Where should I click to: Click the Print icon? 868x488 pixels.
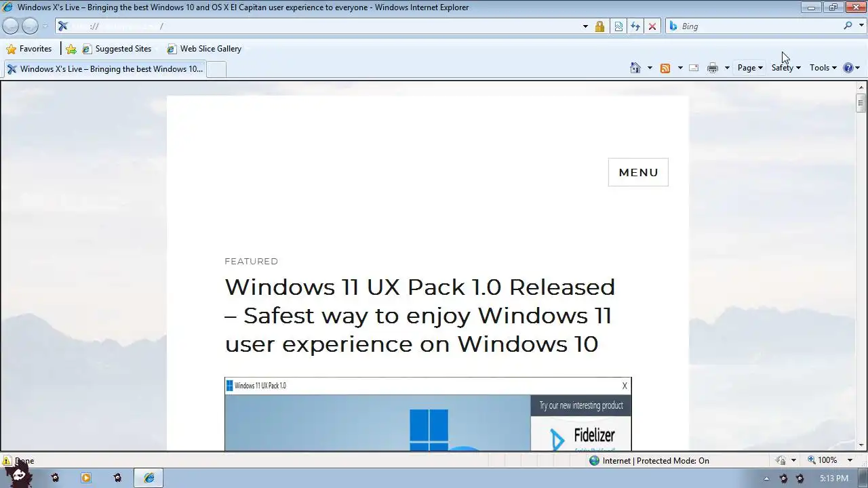pos(713,68)
